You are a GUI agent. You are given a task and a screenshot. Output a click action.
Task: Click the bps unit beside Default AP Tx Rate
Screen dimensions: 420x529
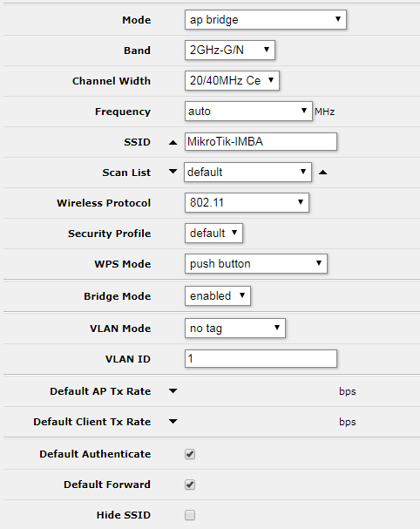348,391
